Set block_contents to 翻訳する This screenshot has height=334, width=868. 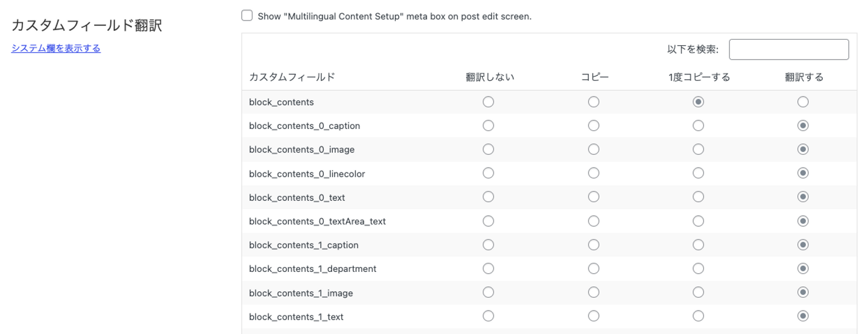coord(803,102)
